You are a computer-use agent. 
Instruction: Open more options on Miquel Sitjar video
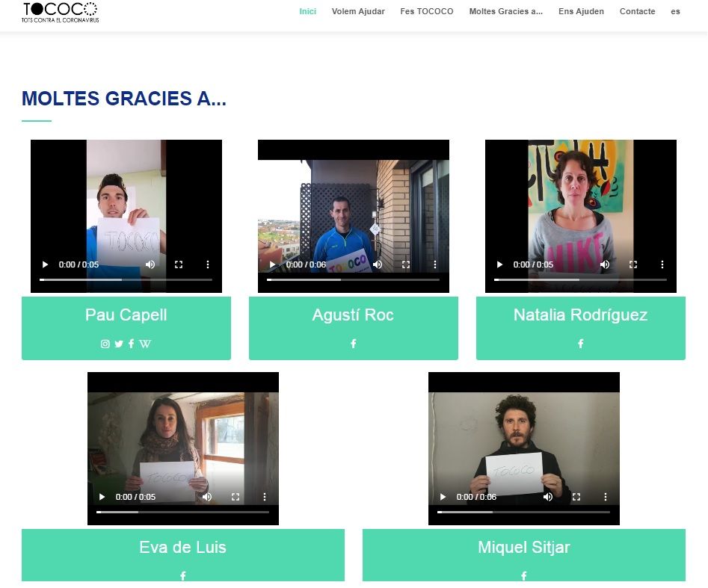[606, 497]
